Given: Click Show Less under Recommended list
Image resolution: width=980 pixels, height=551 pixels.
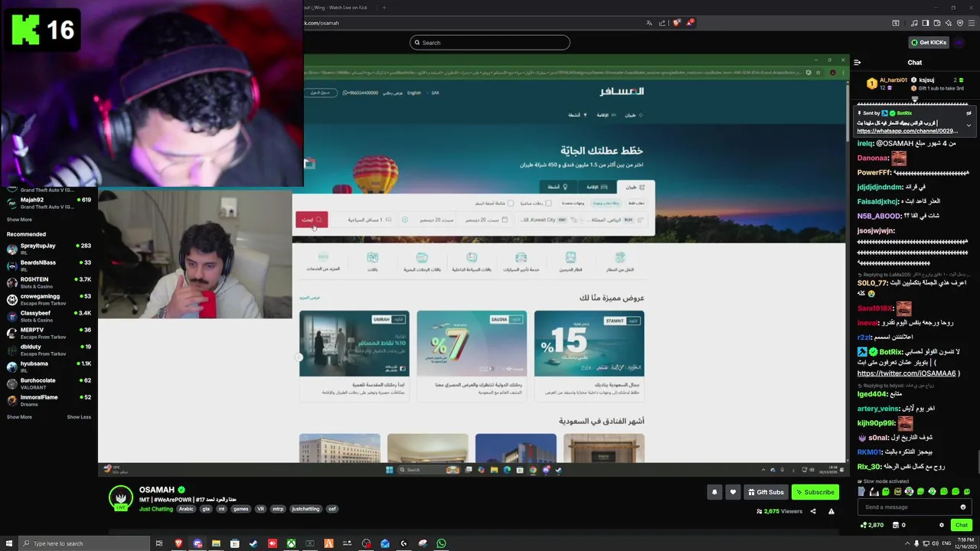Looking at the screenshot, I should point(79,417).
